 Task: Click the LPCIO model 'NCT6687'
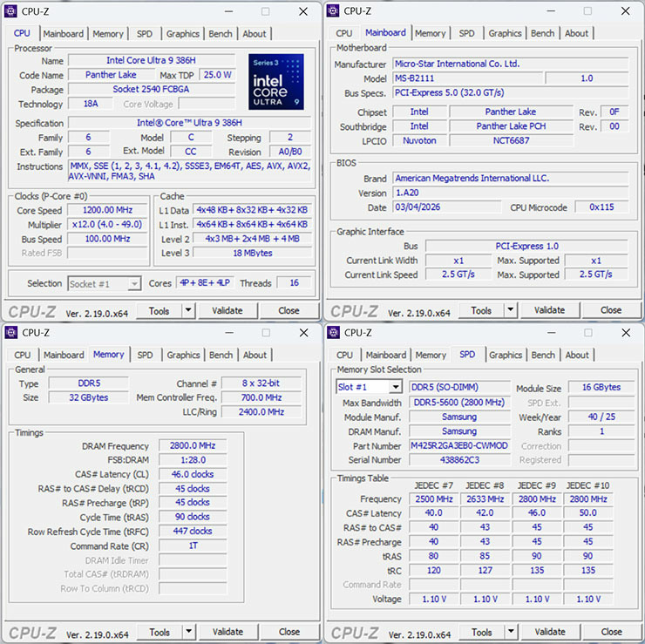click(x=511, y=140)
